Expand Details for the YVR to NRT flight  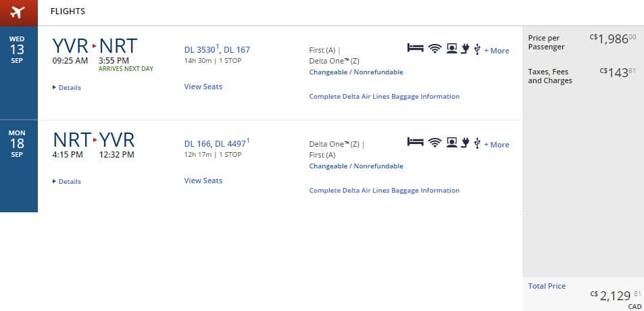67,88
